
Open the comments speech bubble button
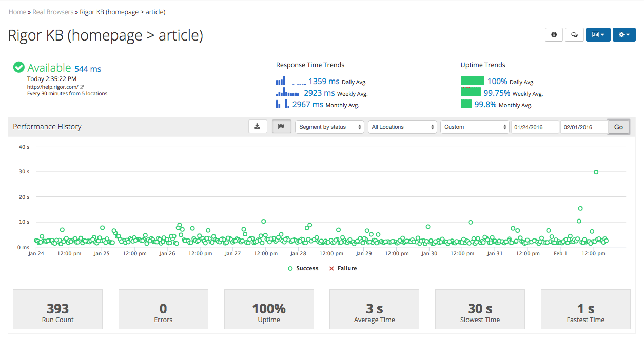click(x=574, y=35)
